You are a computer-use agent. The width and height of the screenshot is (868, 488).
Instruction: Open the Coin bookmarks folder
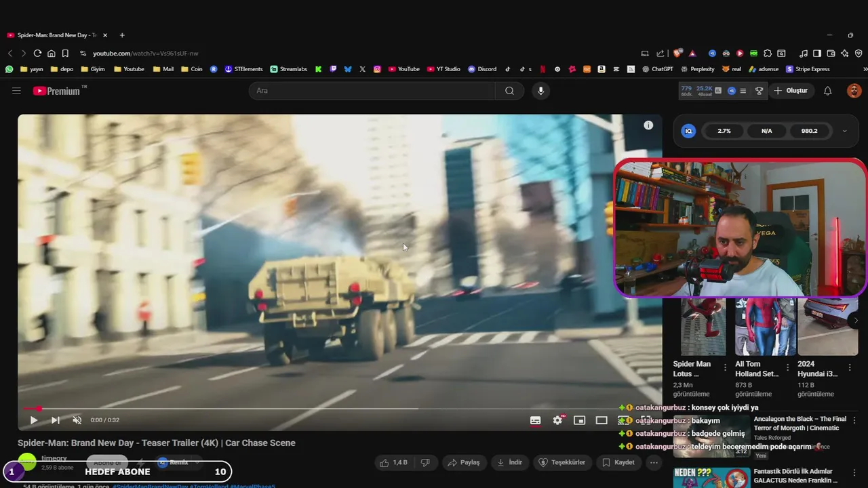coord(191,69)
